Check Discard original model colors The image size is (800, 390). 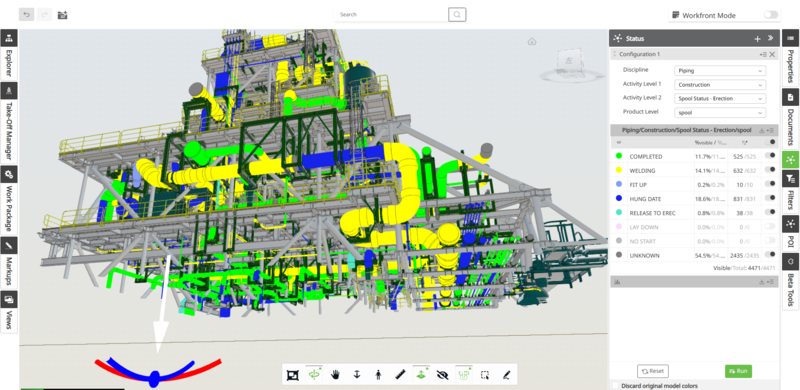pos(615,385)
